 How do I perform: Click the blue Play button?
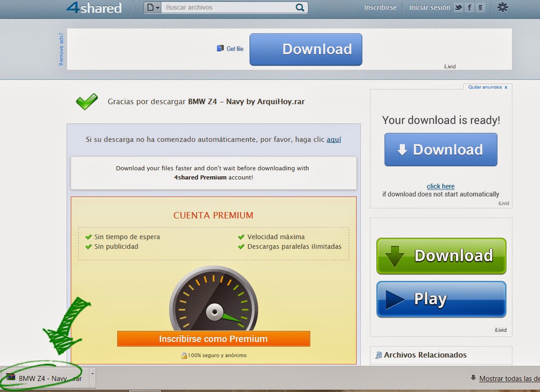click(x=441, y=299)
